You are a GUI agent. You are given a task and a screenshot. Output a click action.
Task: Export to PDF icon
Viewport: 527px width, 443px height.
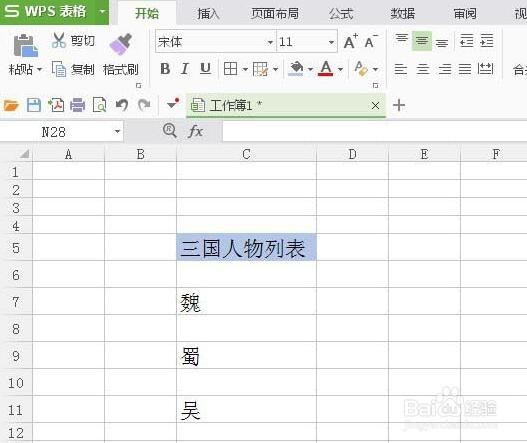point(56,105)
